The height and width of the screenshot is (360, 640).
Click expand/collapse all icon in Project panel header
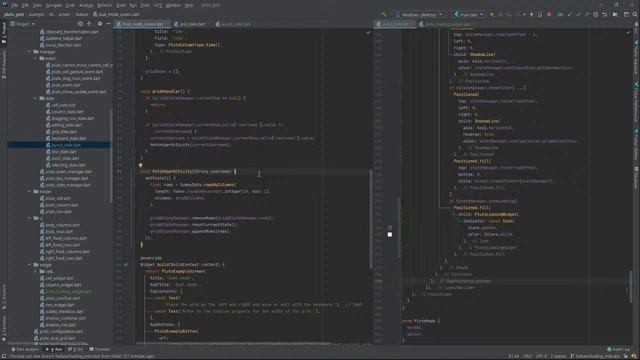(89, 24)
